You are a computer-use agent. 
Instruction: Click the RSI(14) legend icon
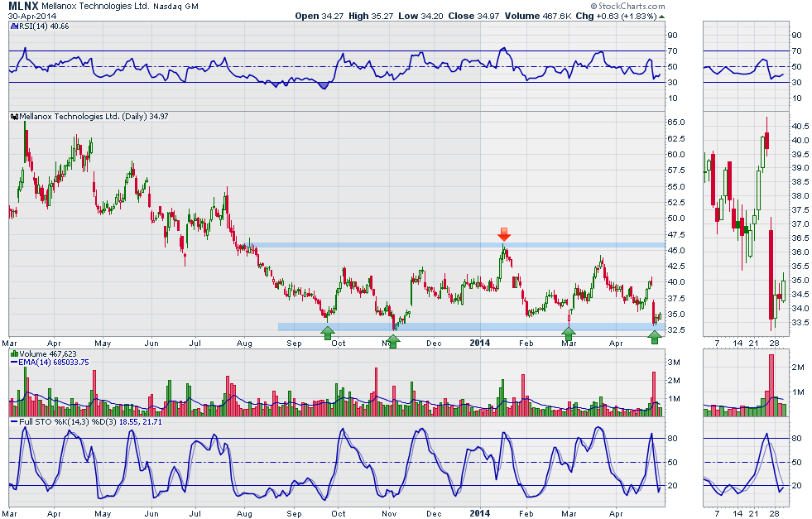point(12,26)
